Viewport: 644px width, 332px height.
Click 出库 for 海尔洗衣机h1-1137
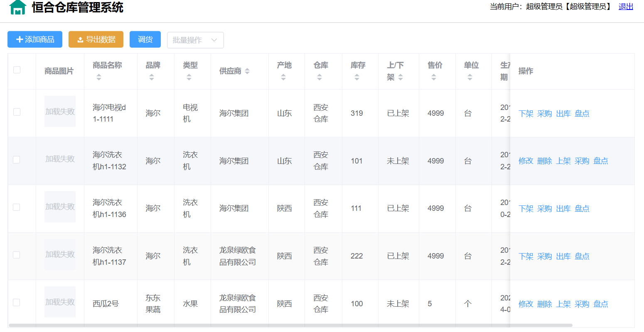point(563,256)
